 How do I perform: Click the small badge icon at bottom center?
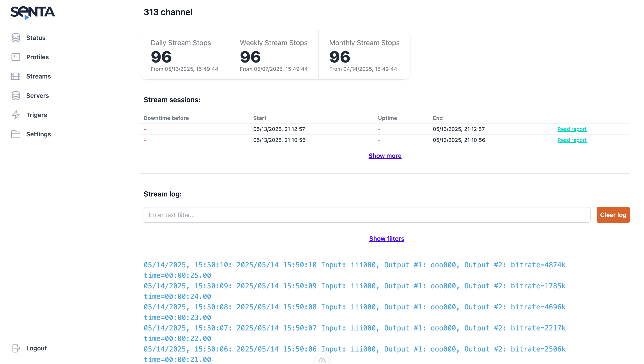[322, 360]
